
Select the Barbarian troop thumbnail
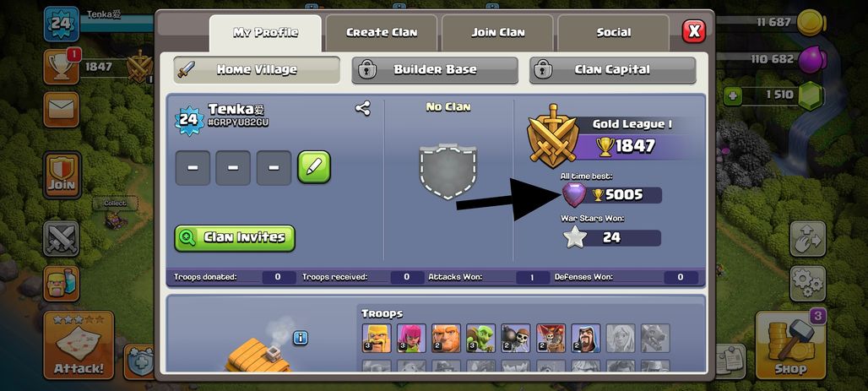click(x=377, y=338)
